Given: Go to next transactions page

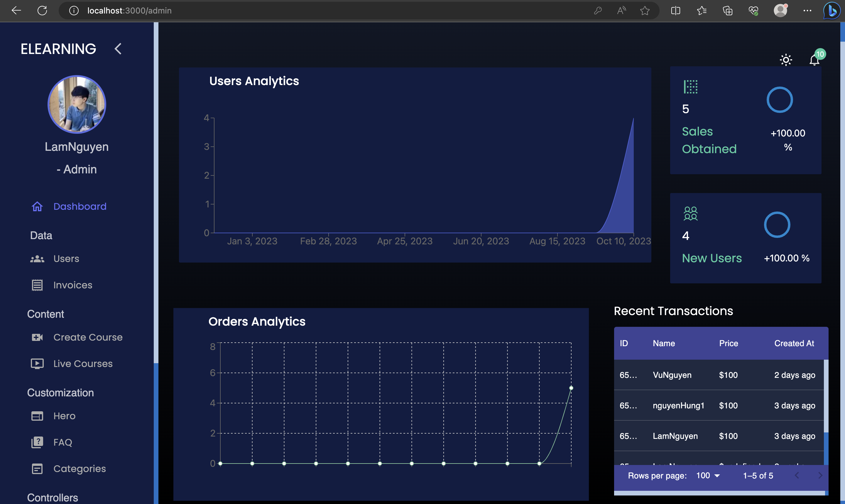Looking at the screenshot, I should click(819, 476).
